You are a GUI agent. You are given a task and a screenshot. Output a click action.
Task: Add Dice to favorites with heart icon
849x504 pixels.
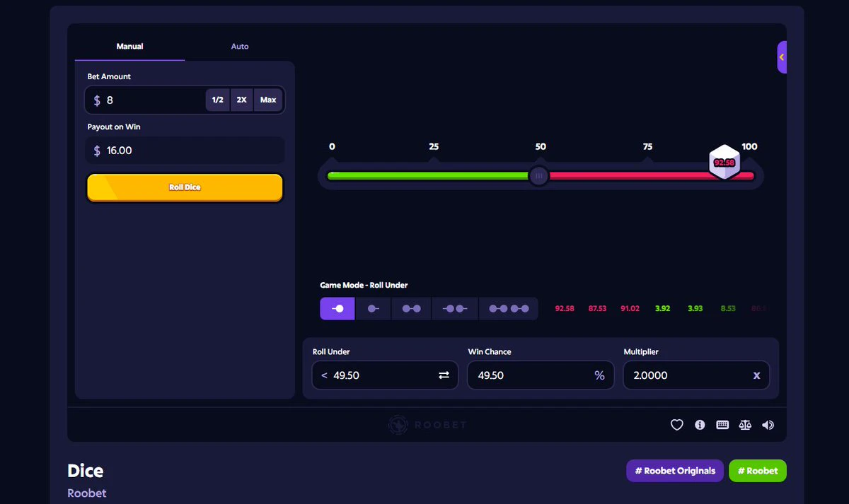point(677,425)
